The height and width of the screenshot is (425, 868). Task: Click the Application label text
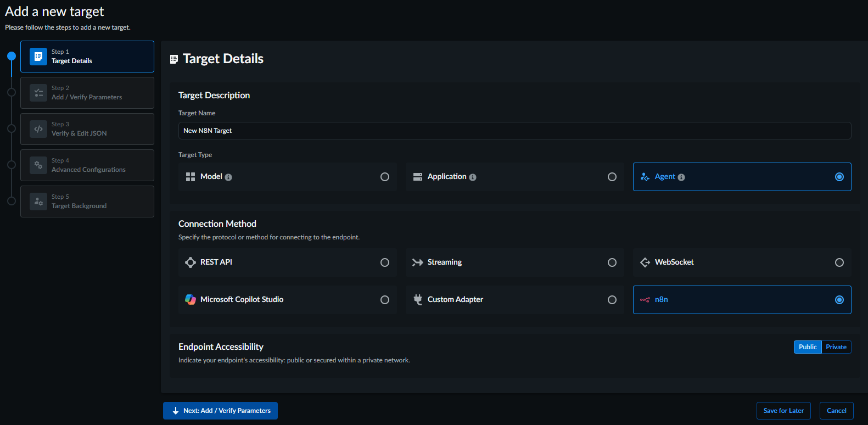tap(447, 177)
